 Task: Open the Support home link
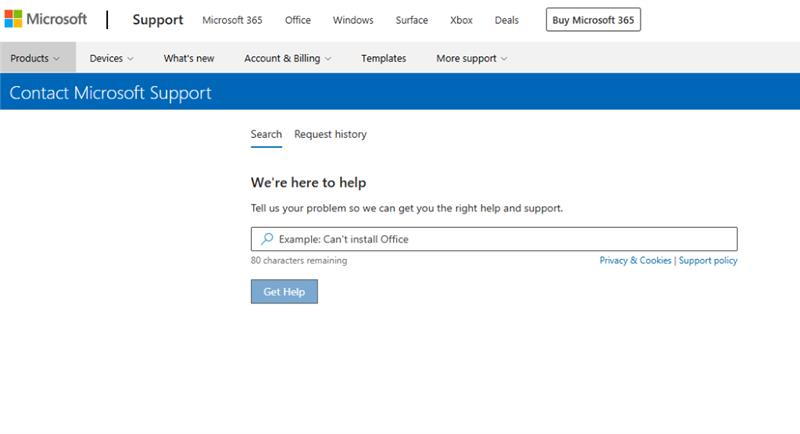158,20
